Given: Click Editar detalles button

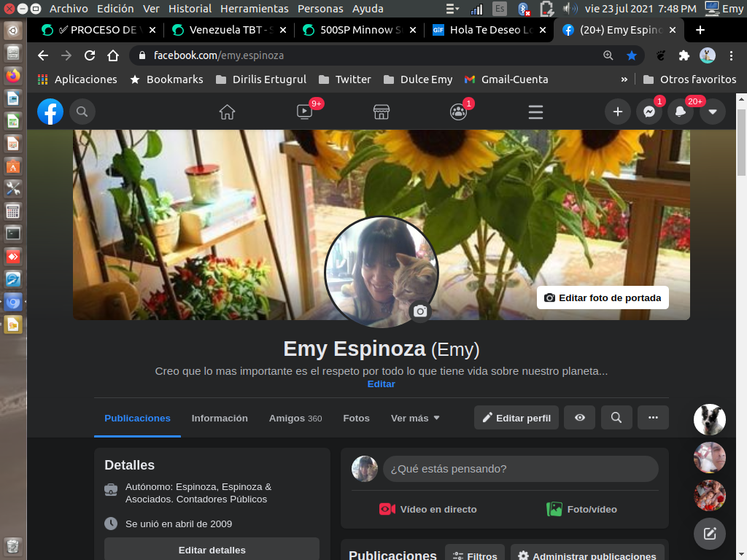Looking at the screenshot, I should [212, 550].
